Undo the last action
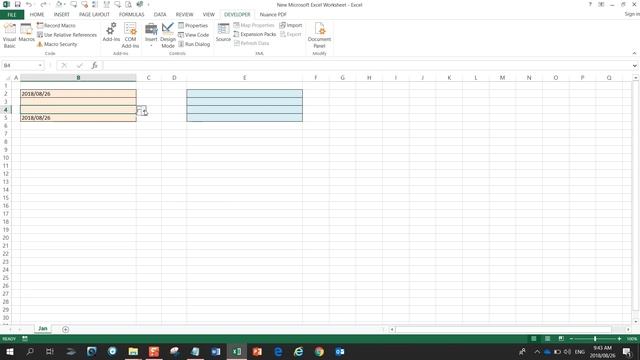The width and height of the screenshot is (640, 360). click(29, 4)
